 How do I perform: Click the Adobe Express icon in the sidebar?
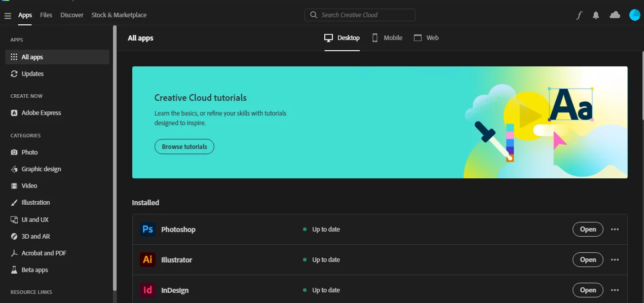coord(14,113)
